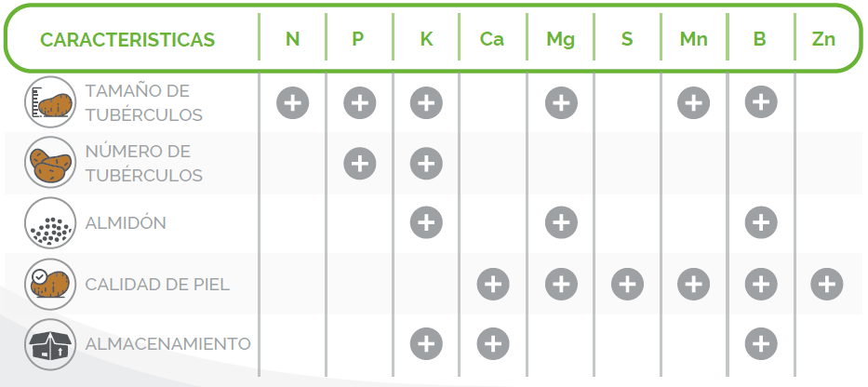Select the CARACTERISTICAS header
The image size is (868, 387).
(x=127, y=40)
